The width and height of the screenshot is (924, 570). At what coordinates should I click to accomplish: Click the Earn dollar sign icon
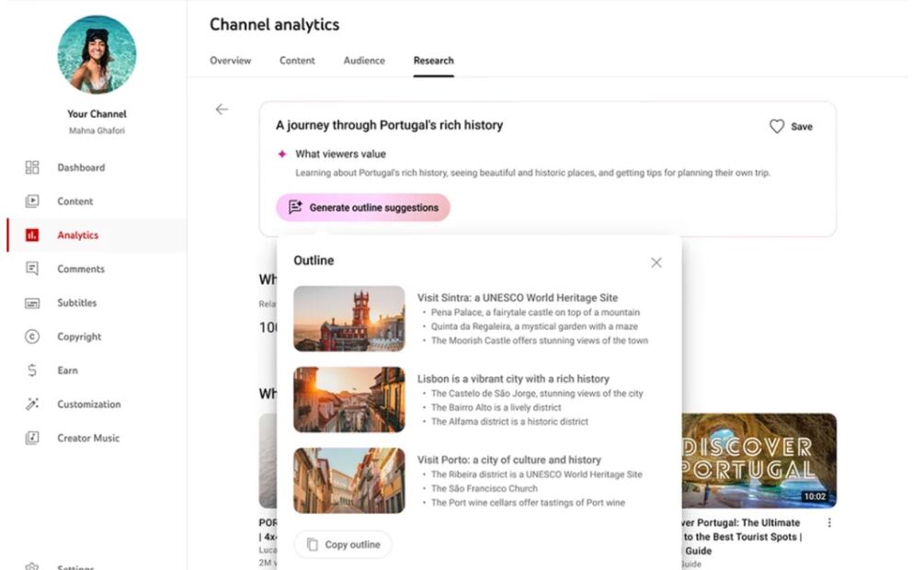coord(32,370)
